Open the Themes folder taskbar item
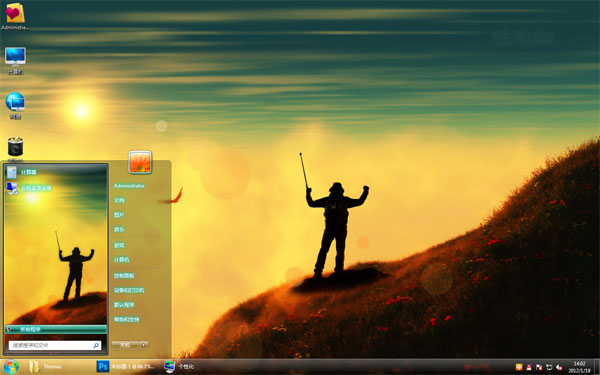 click(x=46, y=367)
